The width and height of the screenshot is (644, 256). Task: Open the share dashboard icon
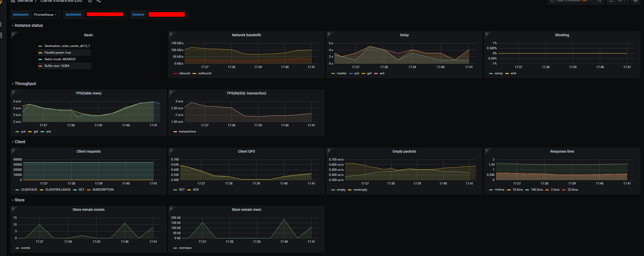[x=99, y=1]
